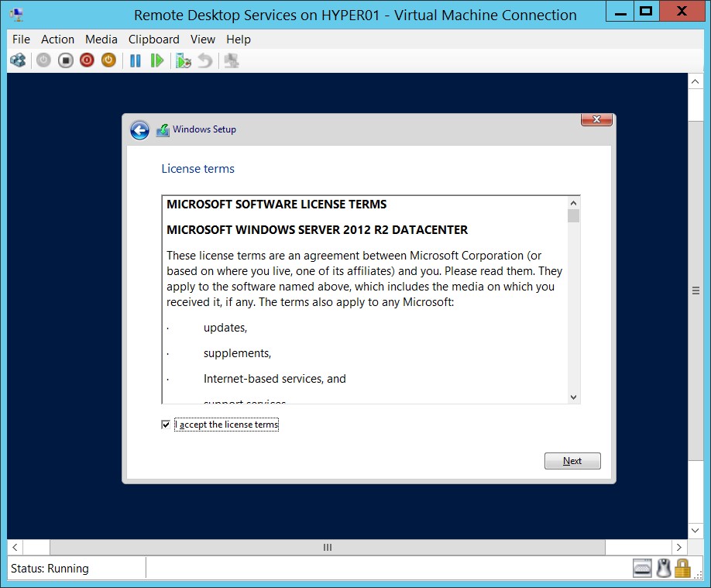Click the Ctrl+Alt+Del toolbar icon
This screenshot has height=588, width=711.
[x=18, y=60]
